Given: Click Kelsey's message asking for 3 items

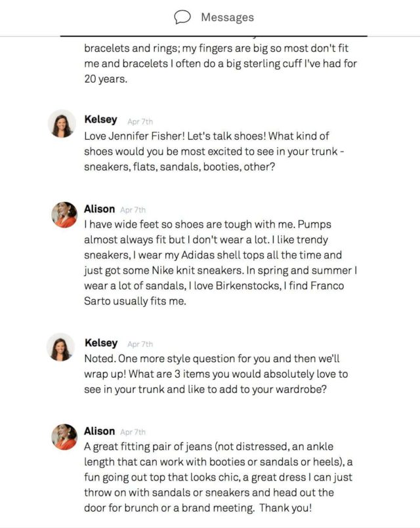Looking at the screenshot, I should pyautogui.click(x=216, y=375).
